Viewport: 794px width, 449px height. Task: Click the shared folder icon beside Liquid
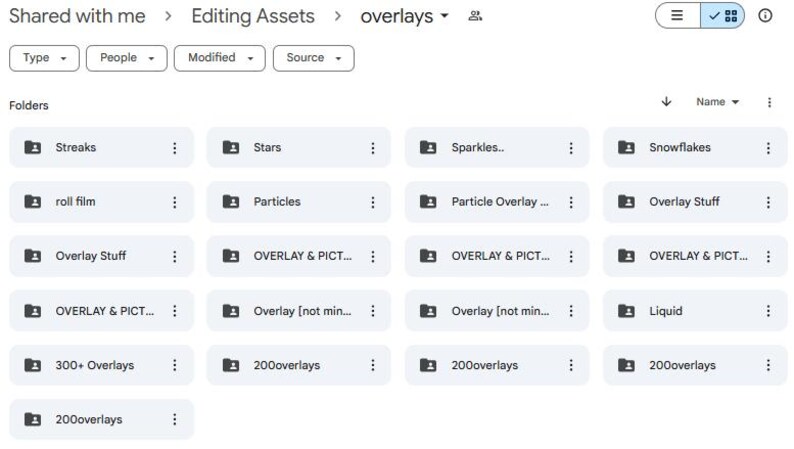click(x=626, y=310)
